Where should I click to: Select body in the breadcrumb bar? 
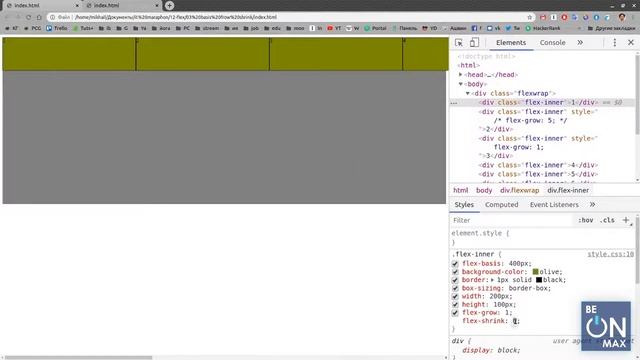tap(484, 190)
